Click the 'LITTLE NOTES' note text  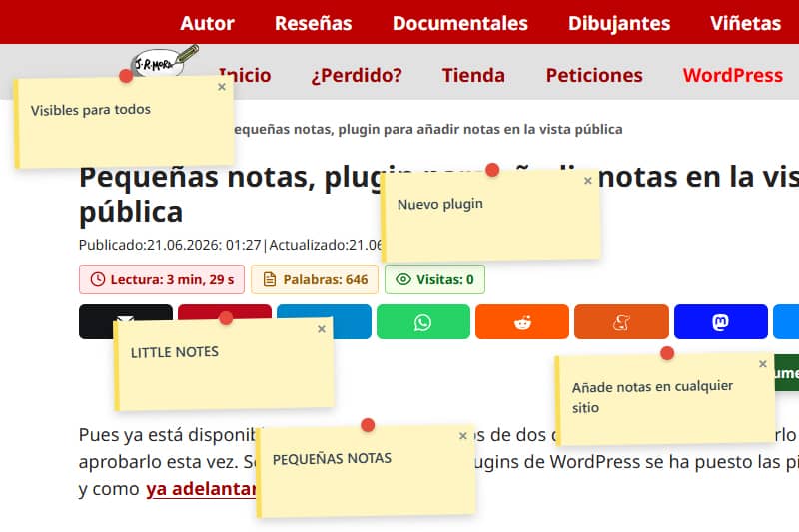[174, 352]
